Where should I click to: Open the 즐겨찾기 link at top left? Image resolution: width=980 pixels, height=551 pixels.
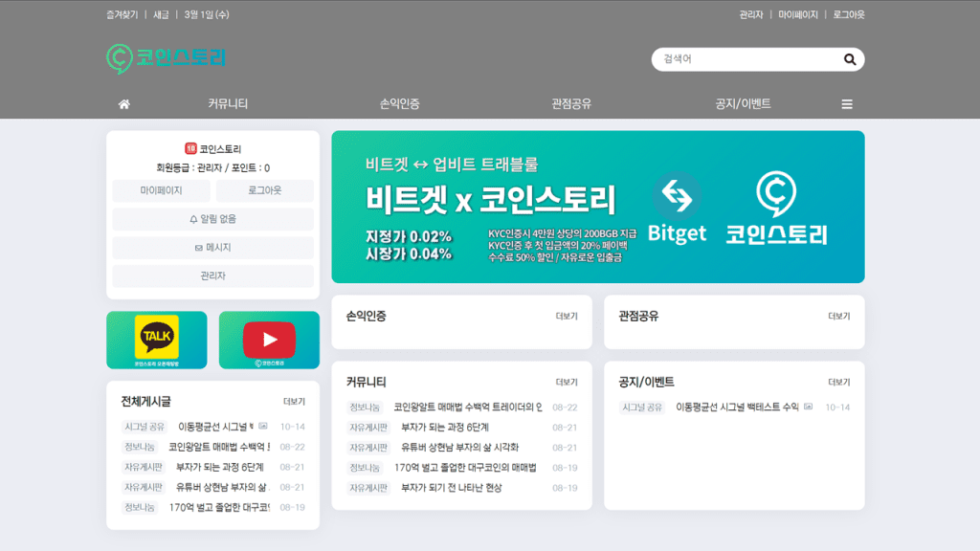[x=122, y=15]
